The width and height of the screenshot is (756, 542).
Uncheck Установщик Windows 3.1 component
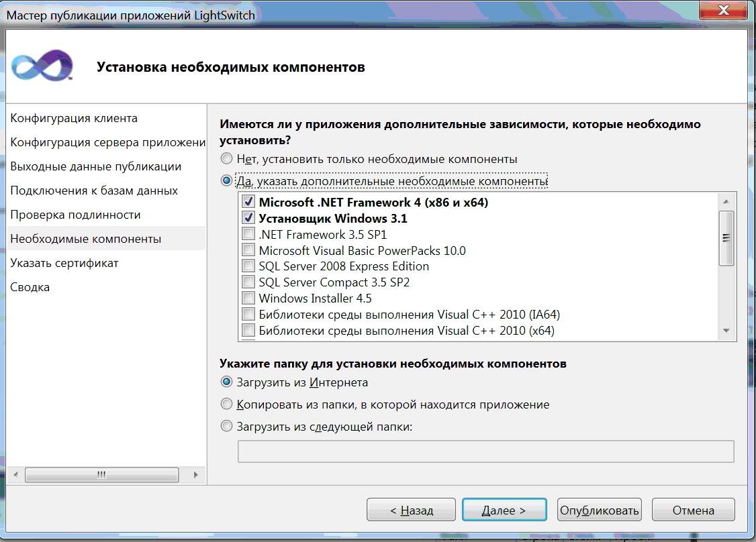pos(248,218)
